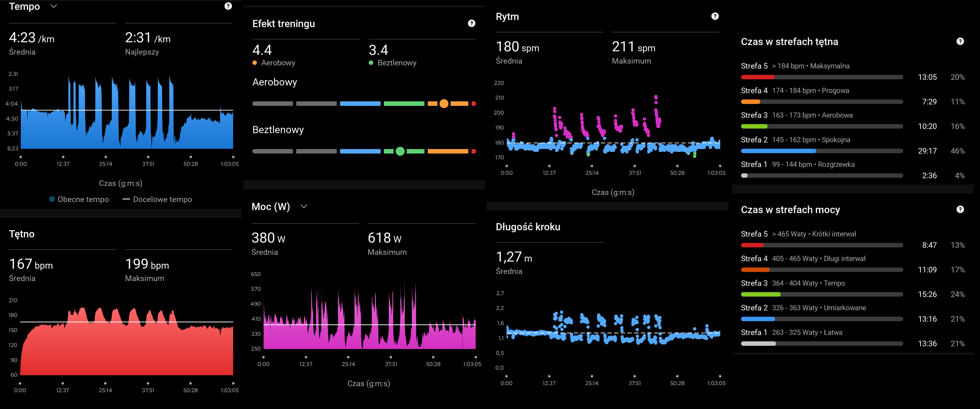The height and width of the screenshot is (409, 980).
Task: Click the Tempo chart title
Action: click(x=24, y=6)
